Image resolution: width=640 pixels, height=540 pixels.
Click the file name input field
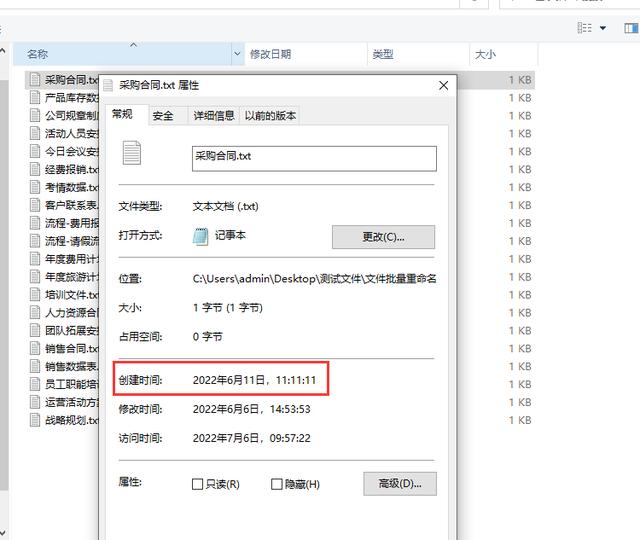click(314, 159)
